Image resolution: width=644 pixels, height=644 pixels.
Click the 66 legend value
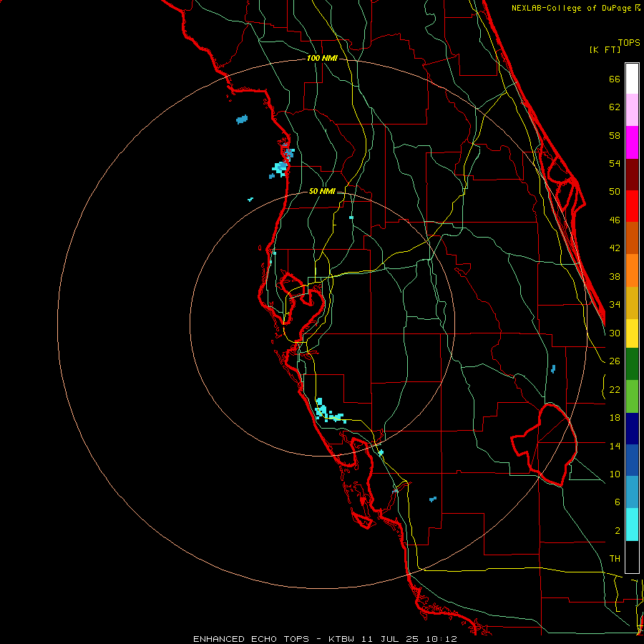pyautogui.click(x=615, y=79)
